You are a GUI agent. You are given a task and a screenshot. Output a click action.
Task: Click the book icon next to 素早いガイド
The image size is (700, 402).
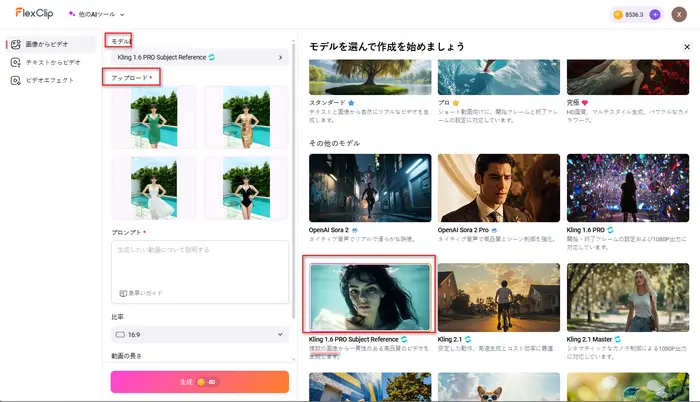point(123,293)
